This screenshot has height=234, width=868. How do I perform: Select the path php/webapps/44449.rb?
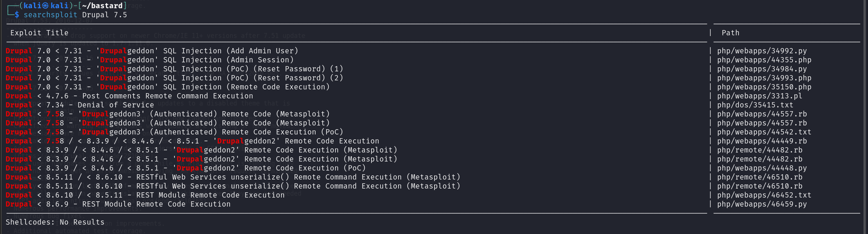coord(762,141)
